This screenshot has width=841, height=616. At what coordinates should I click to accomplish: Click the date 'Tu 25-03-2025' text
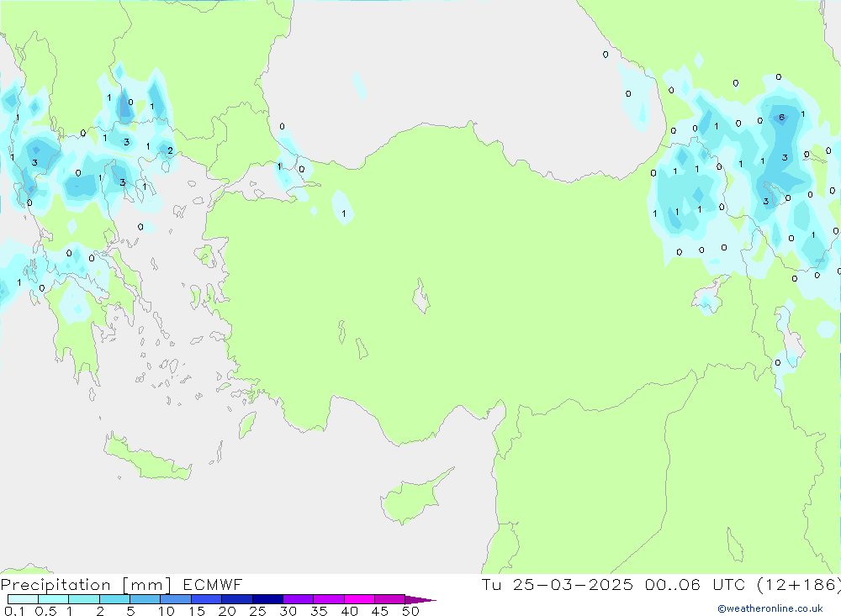[x=558, y=584]
